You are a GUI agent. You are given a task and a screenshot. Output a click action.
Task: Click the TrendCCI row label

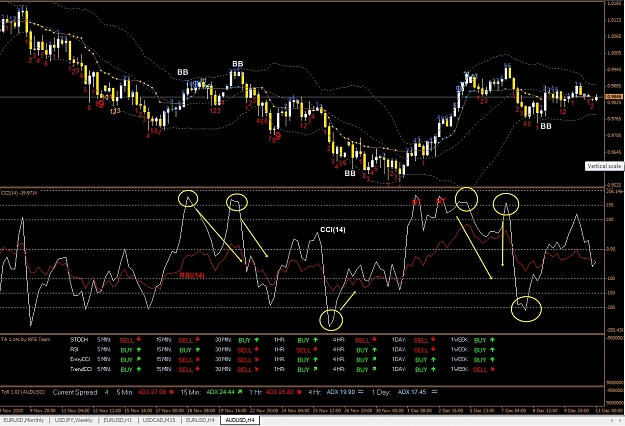[81, 369]
